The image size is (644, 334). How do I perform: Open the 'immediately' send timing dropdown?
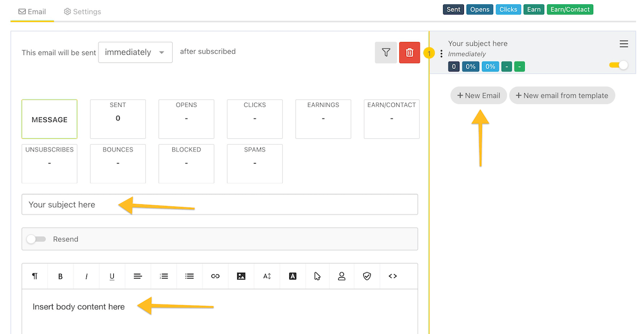135,52
